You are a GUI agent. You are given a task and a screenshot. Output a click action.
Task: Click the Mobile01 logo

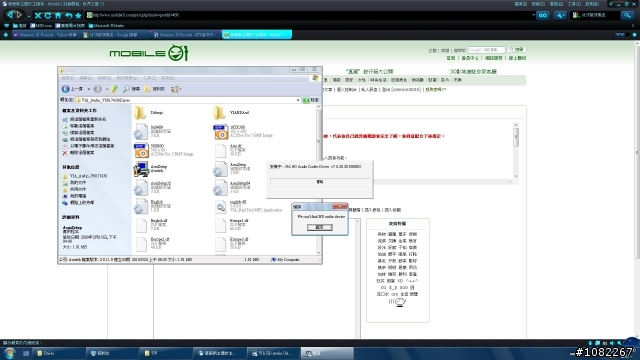tap(149, 53)
